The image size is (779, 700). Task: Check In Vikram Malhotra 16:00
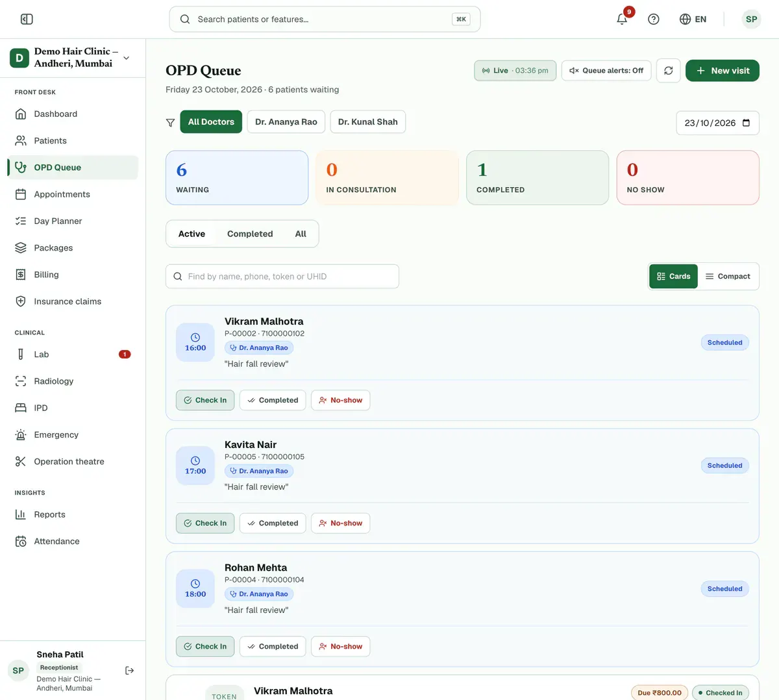click(205, 400)
